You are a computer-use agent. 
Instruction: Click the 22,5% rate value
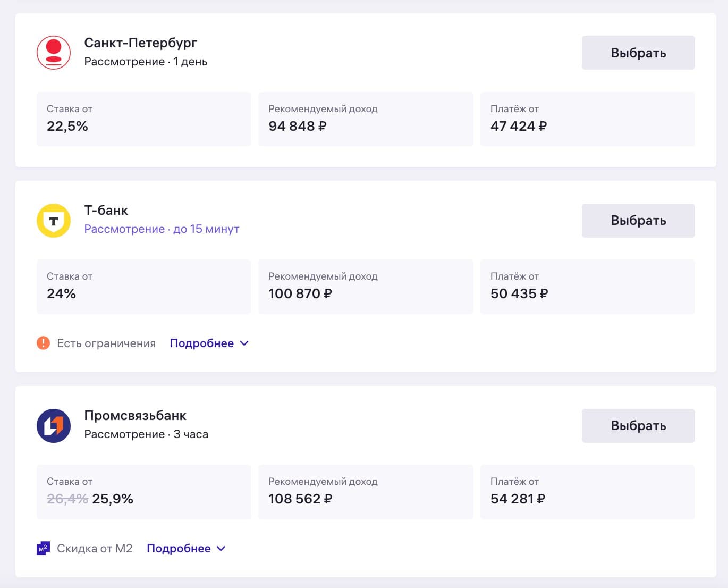tap(67, 127)
